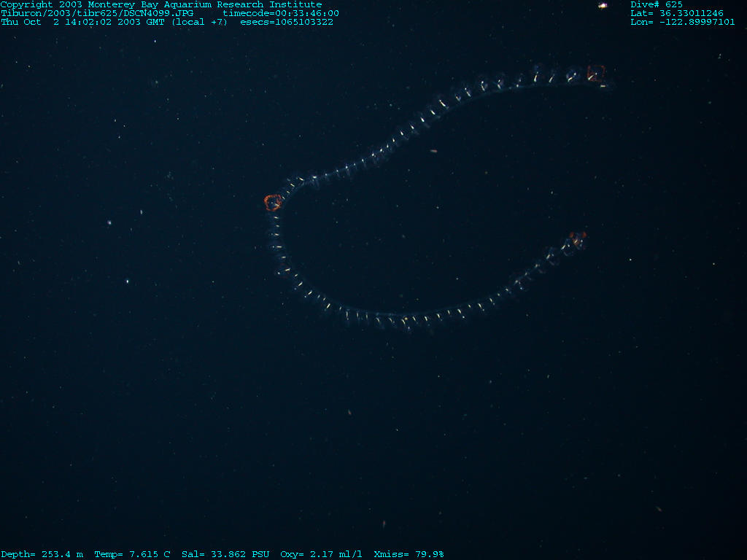Click the bright particle left of Dive# text
Screen dimensions: 747x560
tap(603, 6)
